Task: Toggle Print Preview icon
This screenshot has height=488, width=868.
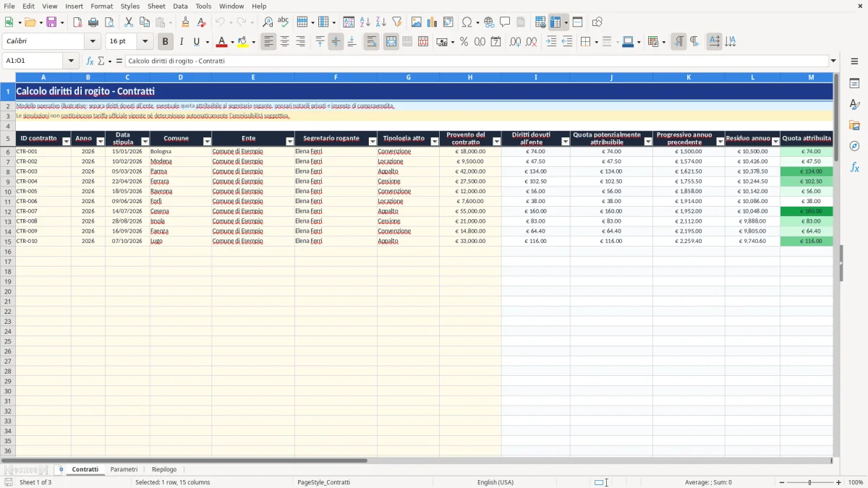Action: (x=109, y=22)
